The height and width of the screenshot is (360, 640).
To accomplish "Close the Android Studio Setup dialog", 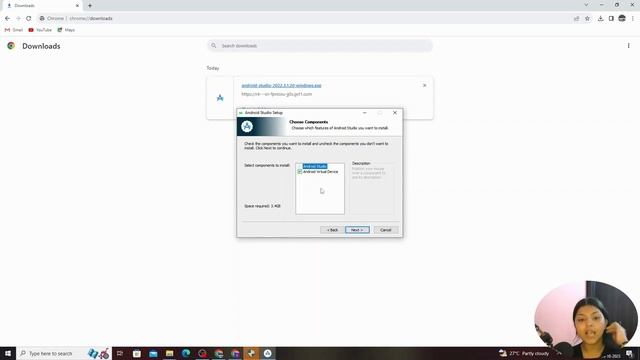I will 395,113.
